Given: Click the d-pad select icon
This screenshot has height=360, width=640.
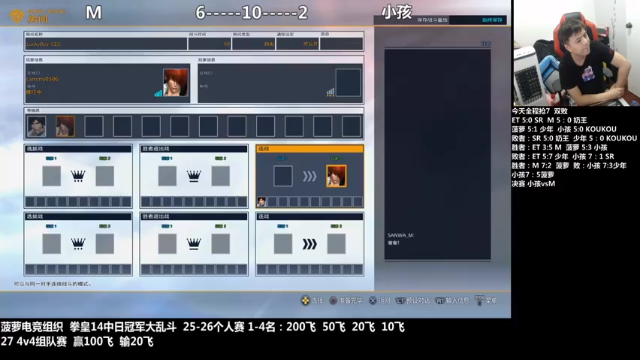Looking at the screenshot, I should [305, 301].
